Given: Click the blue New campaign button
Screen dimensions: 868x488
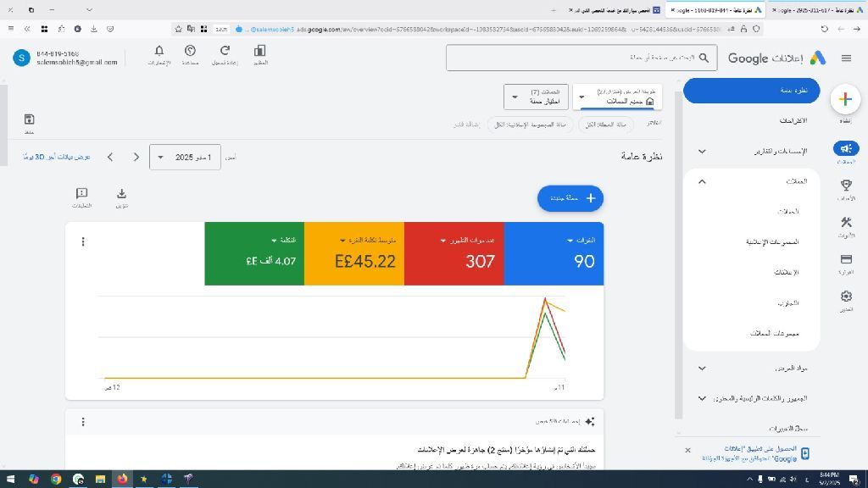Looking at the screenshot, I should [570, 198].
